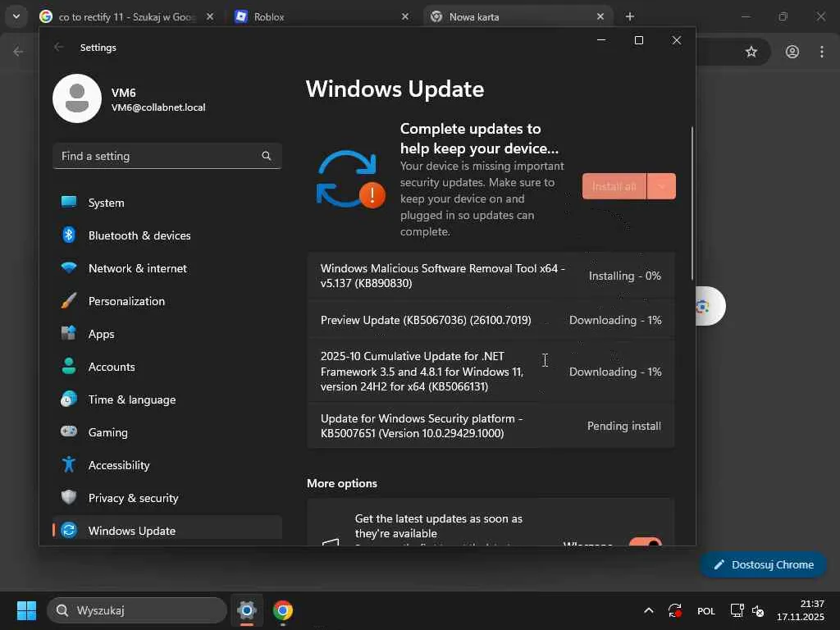Open Apps category icon
The image size is (840, 630).
pos(69,333)
